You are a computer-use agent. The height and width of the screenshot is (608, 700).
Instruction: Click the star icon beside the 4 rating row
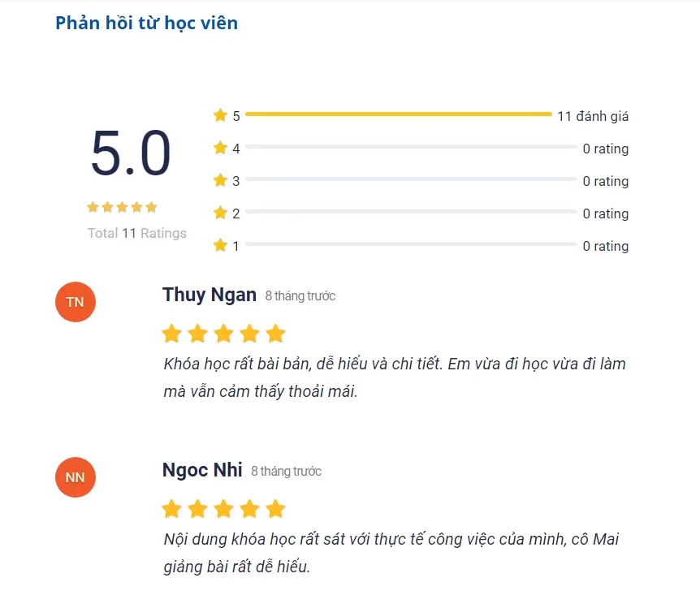pyautogui.click(x=220, y=148)
